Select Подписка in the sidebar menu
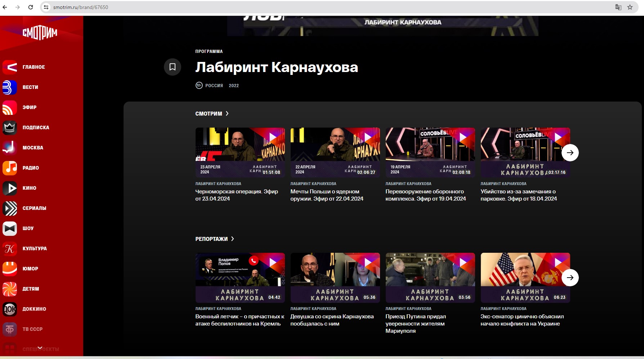This screenshot has width=644, height=359. [x=36, y=127]
